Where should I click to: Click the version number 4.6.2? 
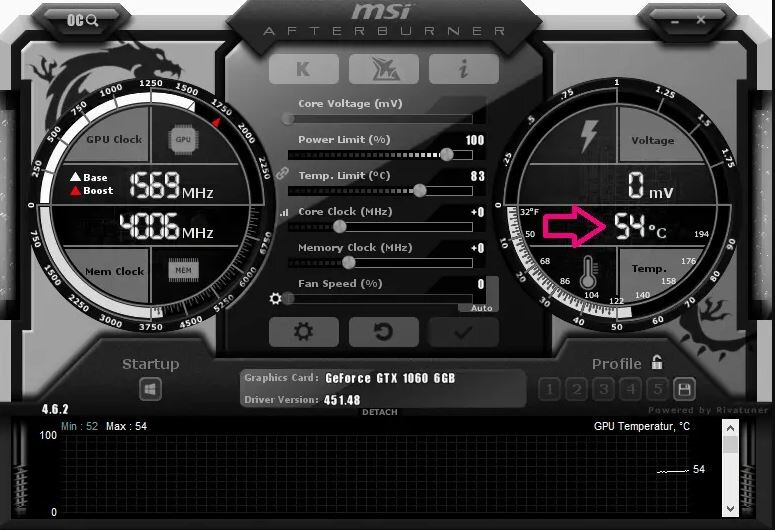click(x=55, y=409)
